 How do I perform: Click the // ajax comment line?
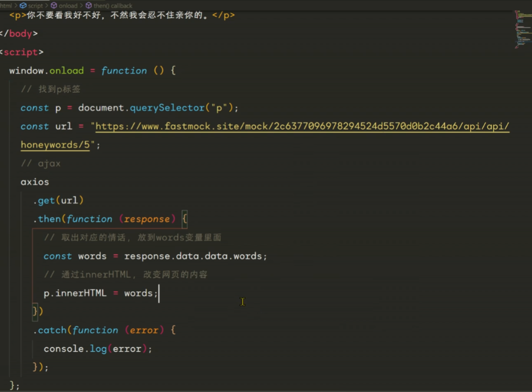[x=40, y=164]
